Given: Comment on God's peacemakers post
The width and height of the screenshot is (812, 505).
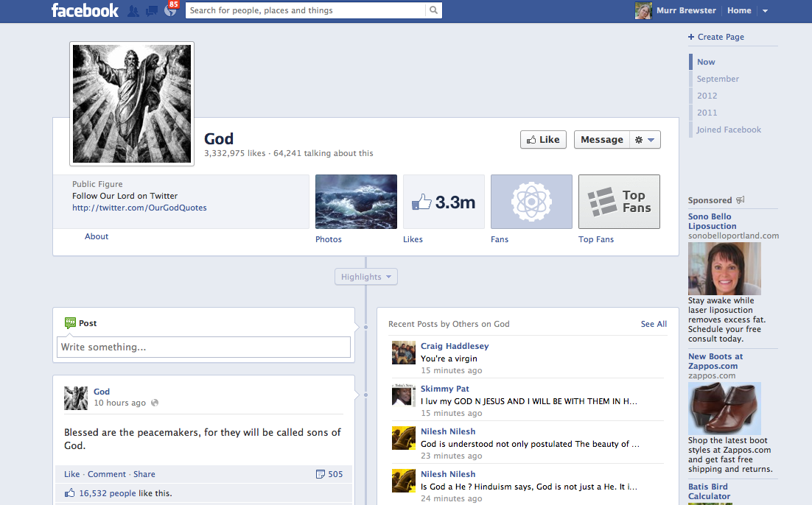Looking at the screenshot, I should [x=107, y=474].
